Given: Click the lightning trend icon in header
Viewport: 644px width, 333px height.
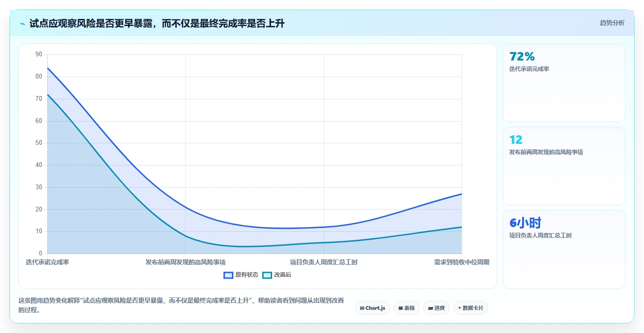Looking at the screenshot, I should tap(23, 24).
